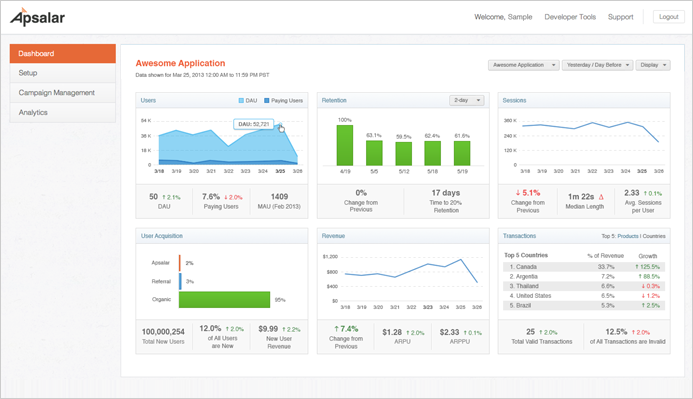The height and width of the screenshot is (399, 693).
Task: Select the Argentia row in countries table
Action: pyautogui.click(x=584, y=277)
